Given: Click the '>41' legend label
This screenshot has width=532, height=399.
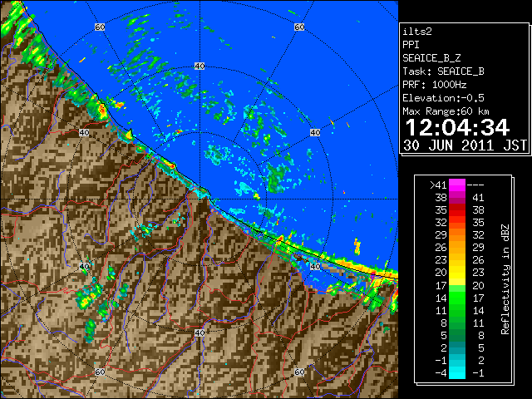Looking at the screenshot, I should (438, 185).
